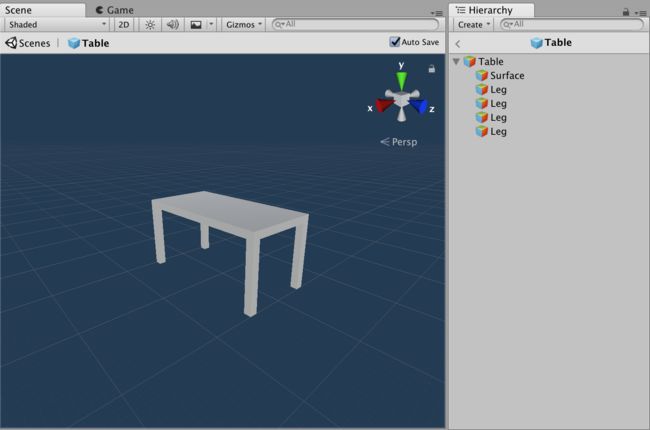Toggle scene audio speaker icon
Screen dimensions: 650x430
click(172, 24)
